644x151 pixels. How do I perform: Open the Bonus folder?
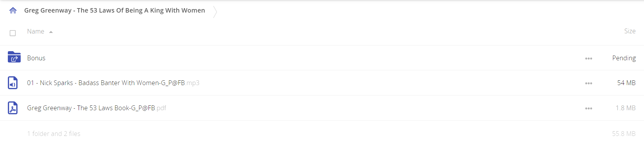[36, 58]
